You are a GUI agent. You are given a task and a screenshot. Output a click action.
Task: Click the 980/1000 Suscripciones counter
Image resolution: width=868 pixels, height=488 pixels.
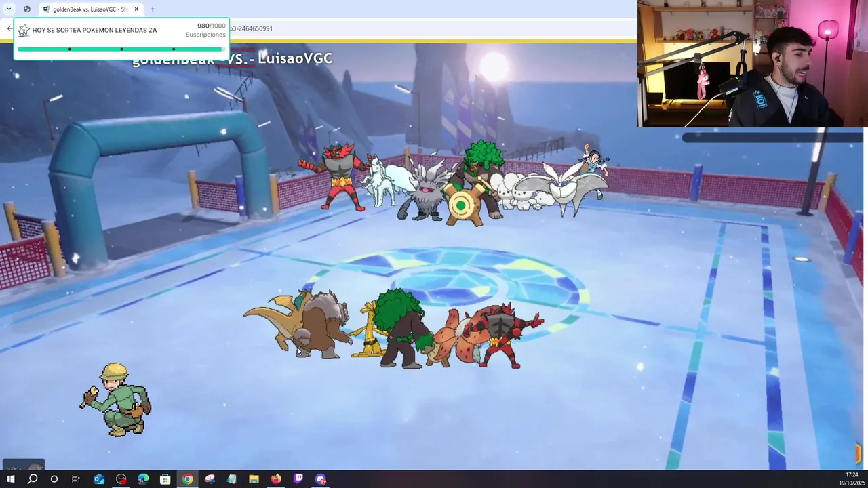click(x=205, y=30)
